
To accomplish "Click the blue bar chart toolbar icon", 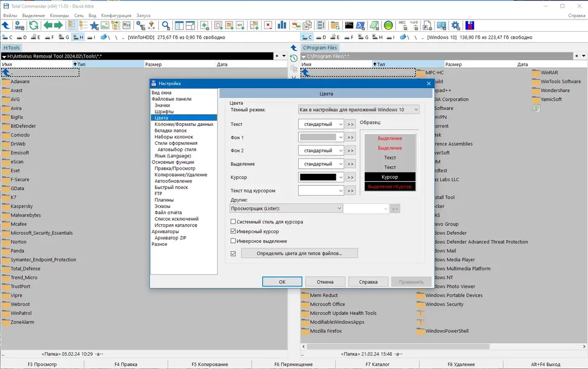I will [282, 25].
